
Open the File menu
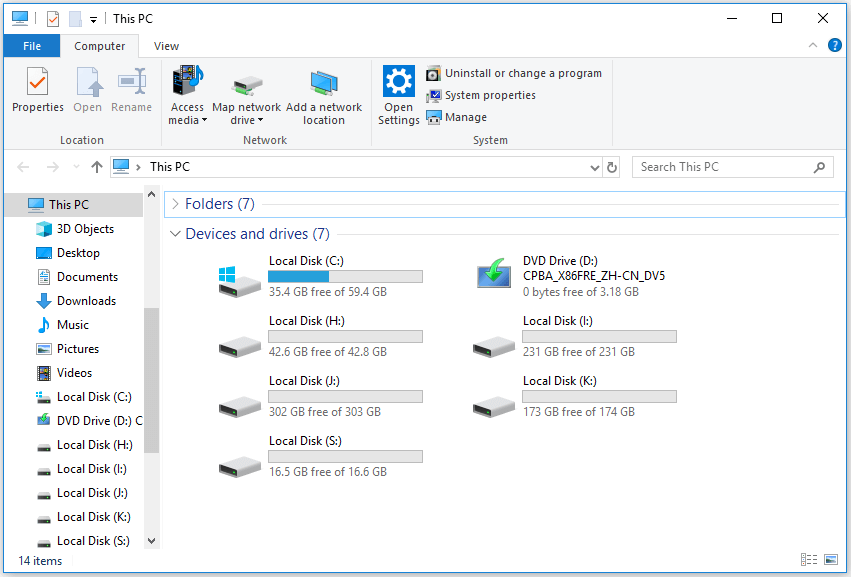coord(31,45)
